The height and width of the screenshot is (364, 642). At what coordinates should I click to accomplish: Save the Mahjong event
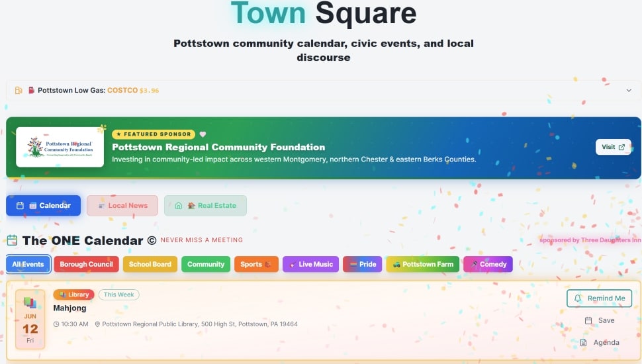tap(600, 320)
